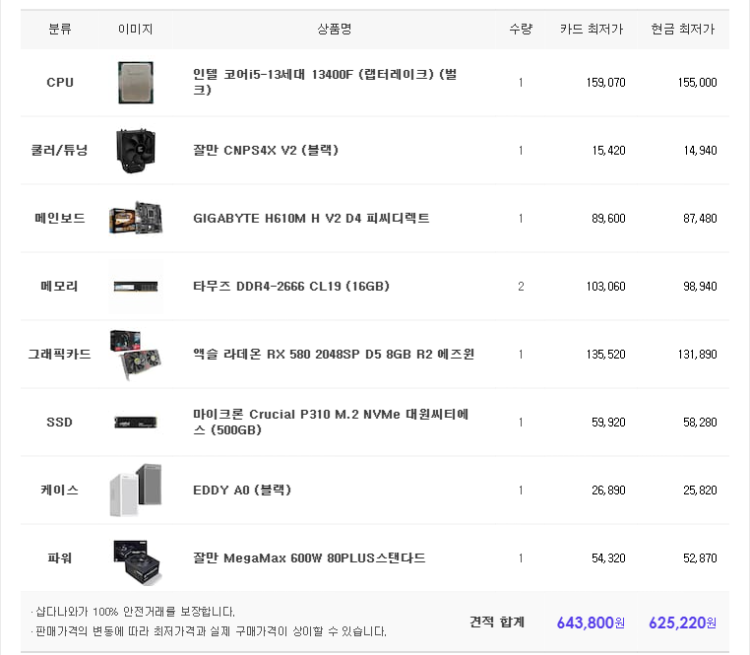Click the 현금 최저가 column header
750x655 pixels.
pyautogui.click(x=683, y=29)
